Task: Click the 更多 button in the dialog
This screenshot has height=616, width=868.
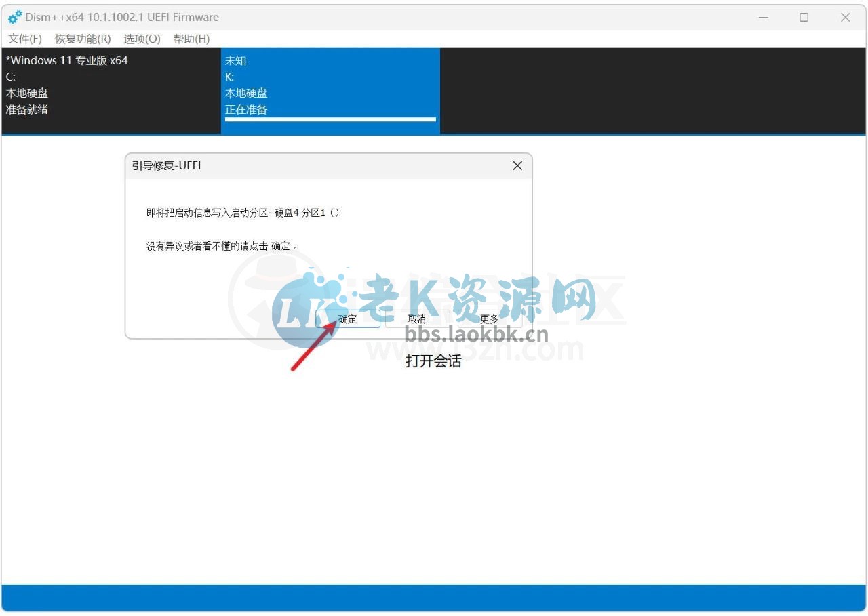Action: click(489, 319)
